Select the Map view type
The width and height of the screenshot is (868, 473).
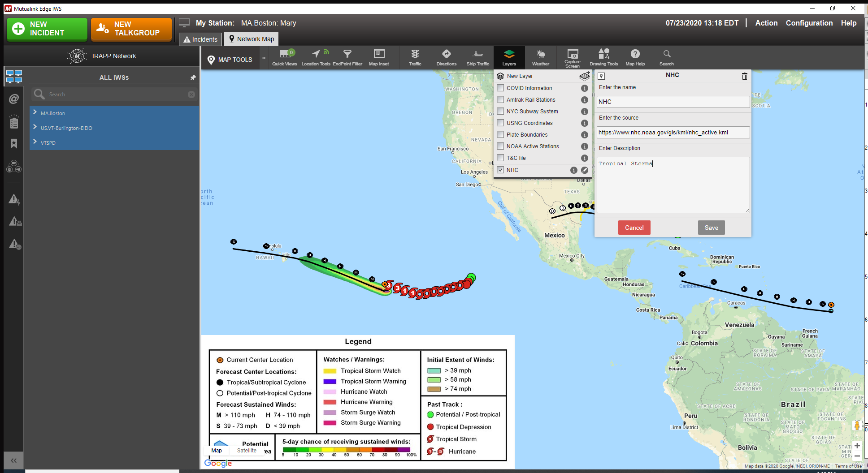click(x=217, y=451)
